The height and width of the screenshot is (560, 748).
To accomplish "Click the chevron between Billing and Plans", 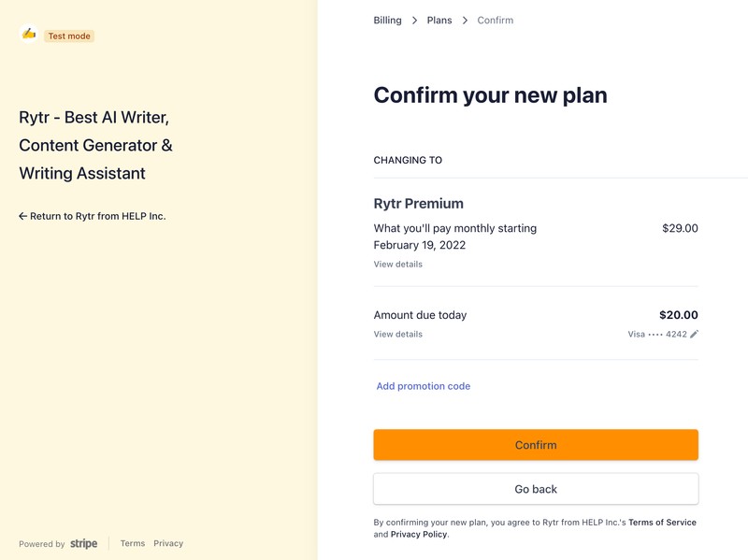I will click(x=414, y=21).
